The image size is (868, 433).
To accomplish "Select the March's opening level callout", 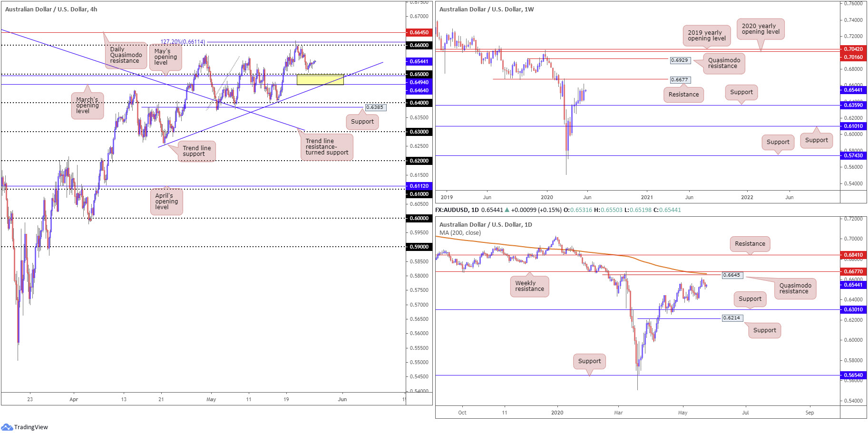I will point(88,106).
